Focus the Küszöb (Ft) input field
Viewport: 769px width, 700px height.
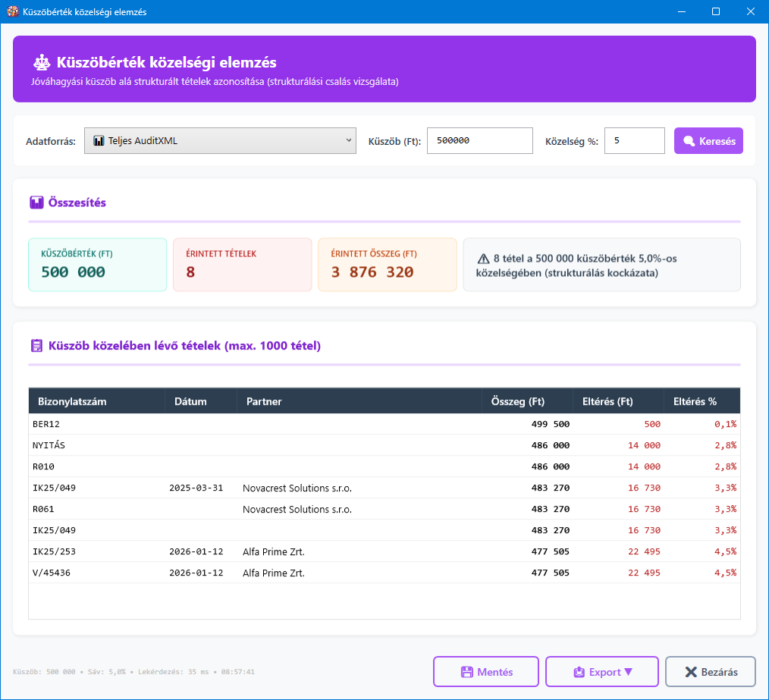pos(479,141)
